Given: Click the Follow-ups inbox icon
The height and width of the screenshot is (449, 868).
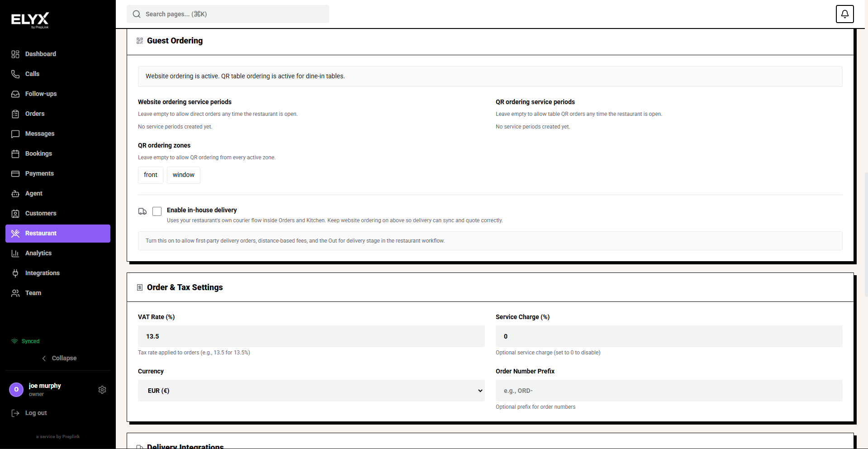Looking at the screenshot, I should point(15,94).
